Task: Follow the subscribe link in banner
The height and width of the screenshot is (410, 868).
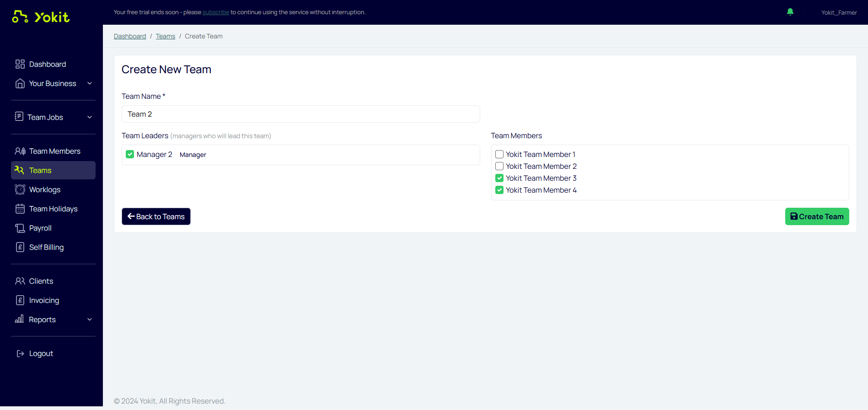Action: [x=216, y=12]
